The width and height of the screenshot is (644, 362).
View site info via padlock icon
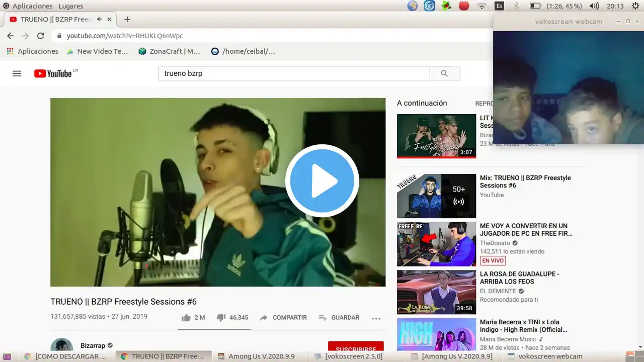coord(59,36)
